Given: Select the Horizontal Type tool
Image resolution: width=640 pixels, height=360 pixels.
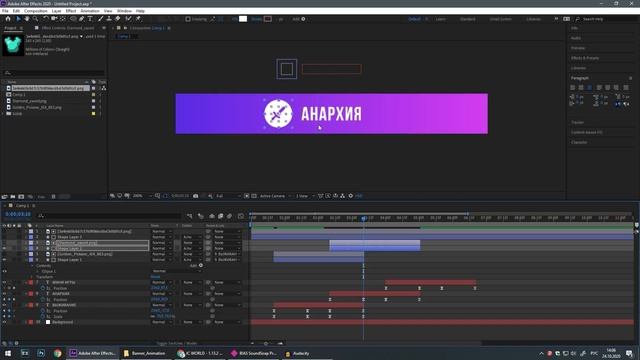Looking at the screenshot, I should 90,19.
